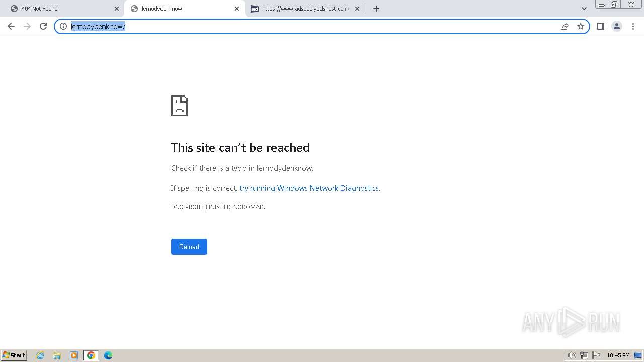Click the blue Reload button
644x362 pixels.
tap(189, 247)
